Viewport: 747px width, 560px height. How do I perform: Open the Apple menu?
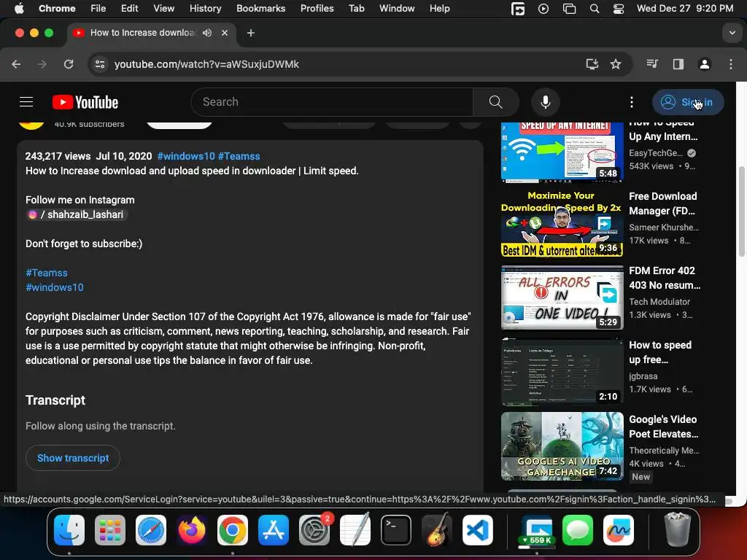(19, 8)
